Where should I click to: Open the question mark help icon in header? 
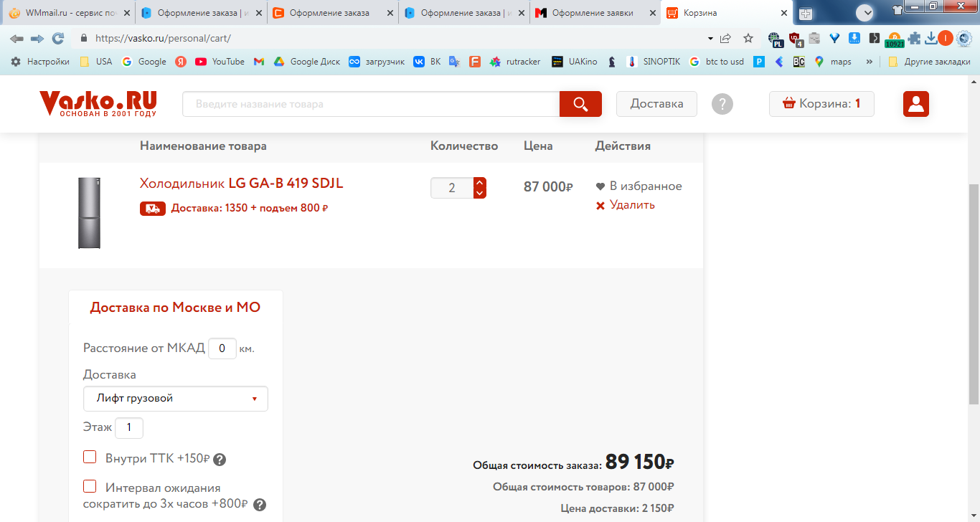722,104
